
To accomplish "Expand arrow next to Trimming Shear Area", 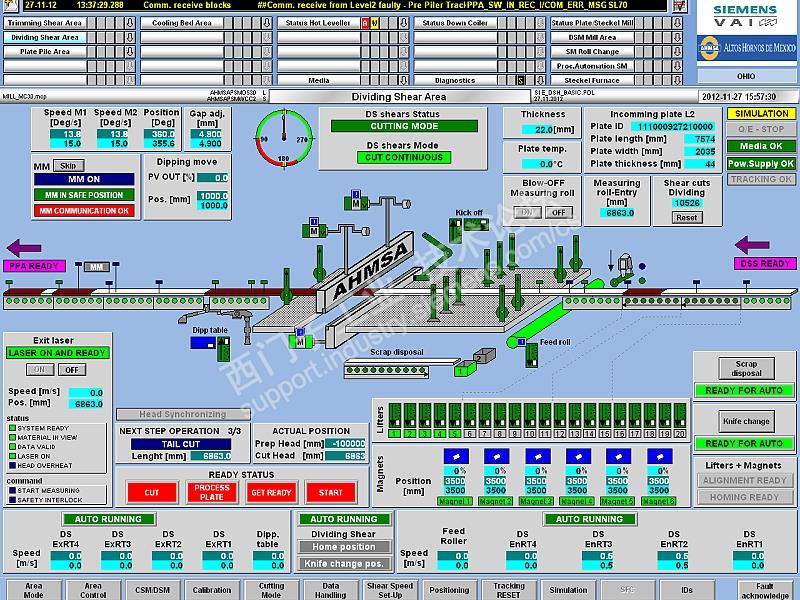I will coord(130,23).
